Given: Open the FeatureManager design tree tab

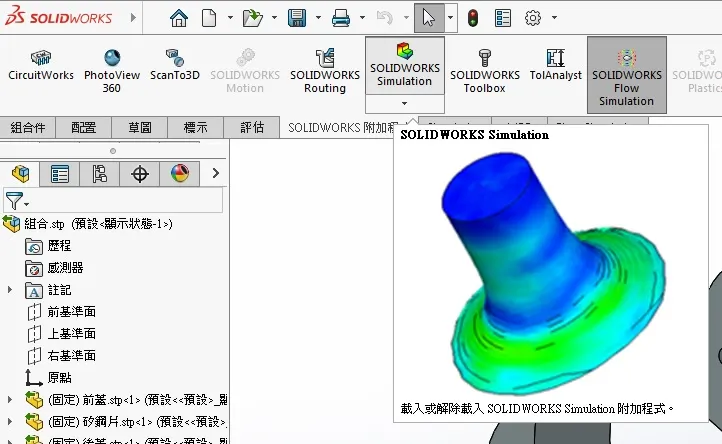Looking at the screenshot, I should (x=20, y=174).
